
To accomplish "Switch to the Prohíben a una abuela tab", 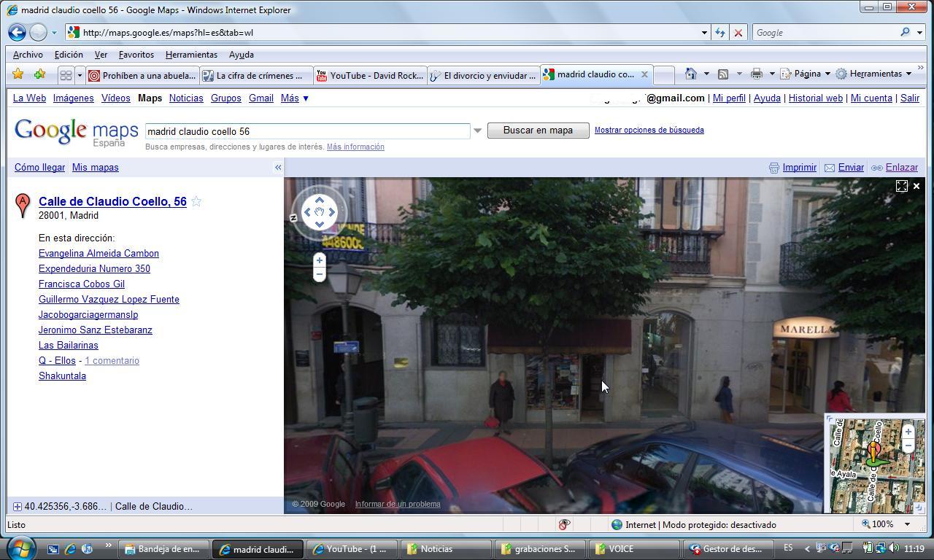I will [142, 75].
